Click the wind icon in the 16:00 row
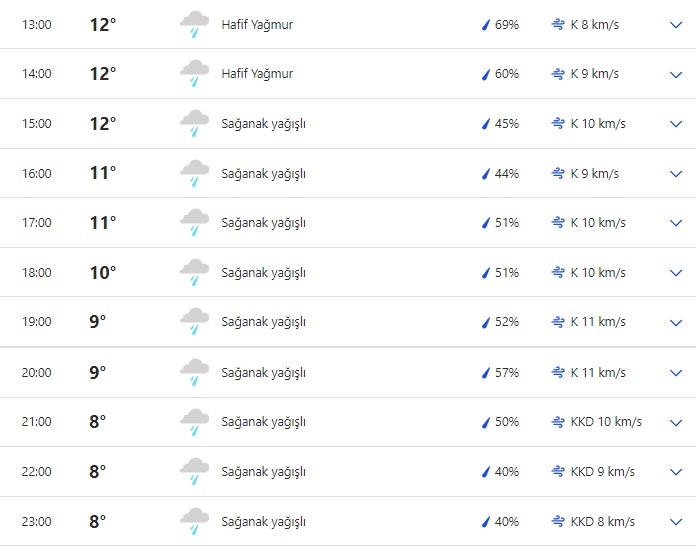Image resolution: width=696 pixels, height=546 pixels. [x=558, y=173]
